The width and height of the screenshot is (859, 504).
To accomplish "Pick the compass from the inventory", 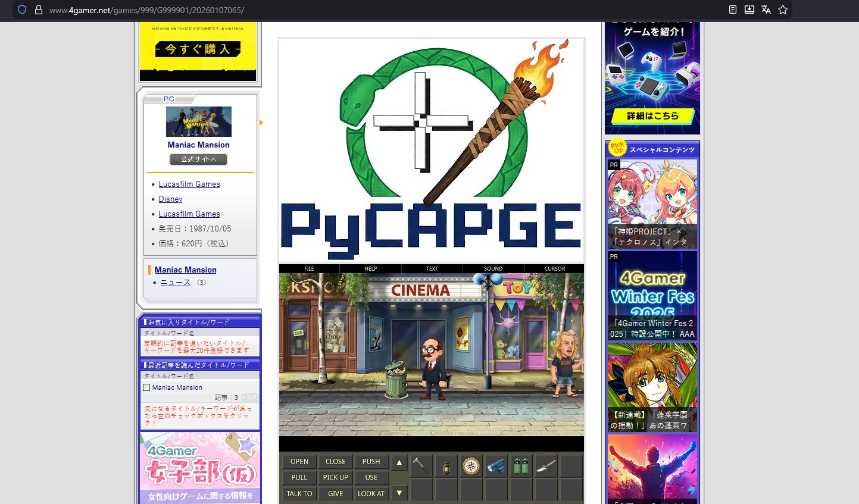I will tap(471, 466).
